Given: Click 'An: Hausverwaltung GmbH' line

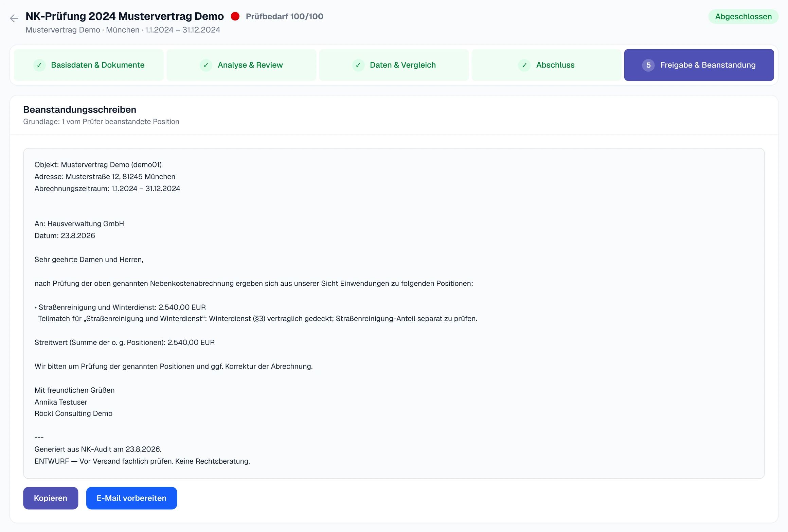Looking at the screenshot, I should pyautogui.click(x=79, y=224).
